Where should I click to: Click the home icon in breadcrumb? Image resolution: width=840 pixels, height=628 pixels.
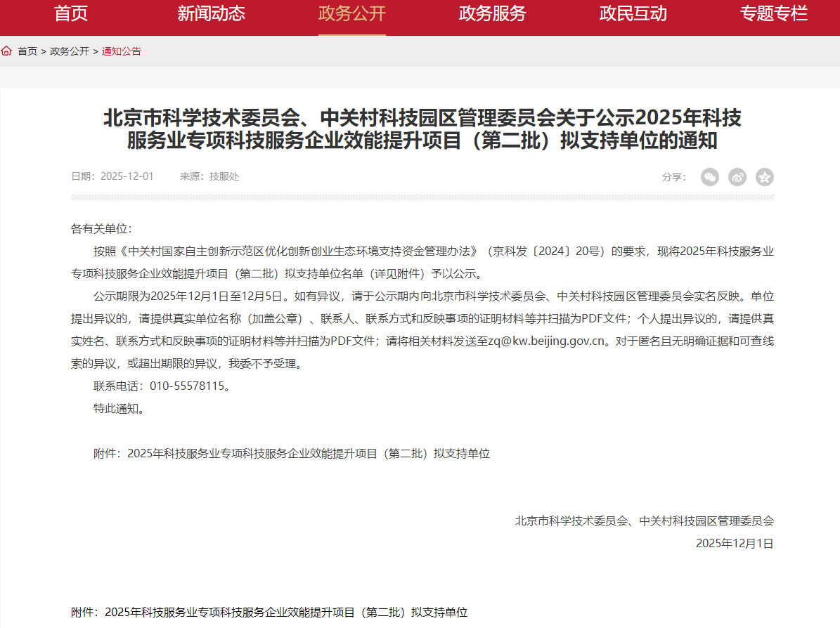tap(7, 51)
